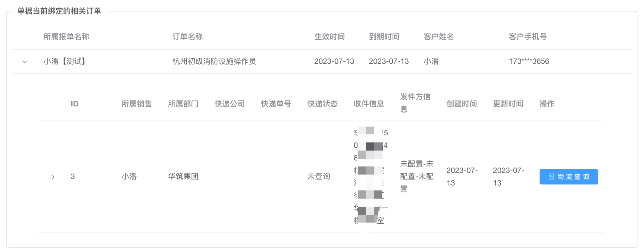This screenshot has width=644, height=251.
Task: Click the 未查询 express status cell
Action: point(318,177)
